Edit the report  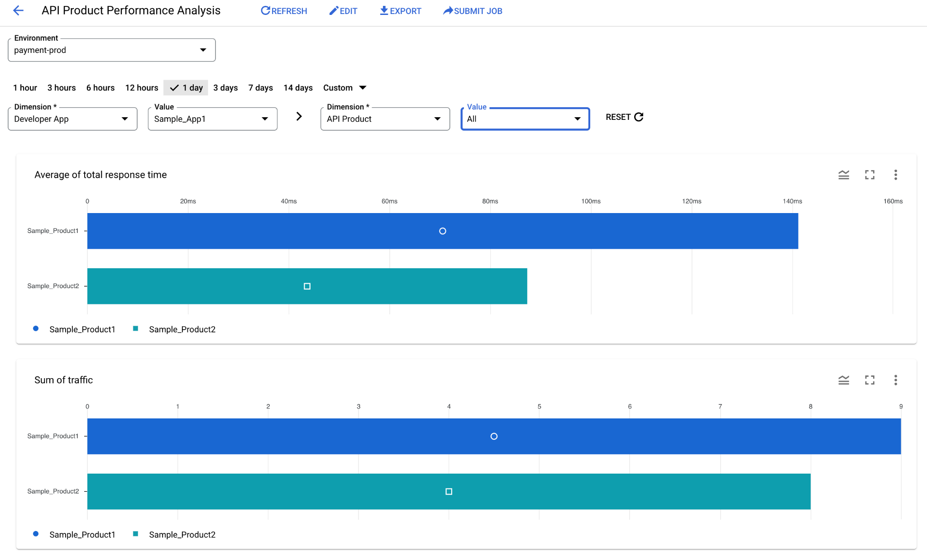tap(343, 11)
